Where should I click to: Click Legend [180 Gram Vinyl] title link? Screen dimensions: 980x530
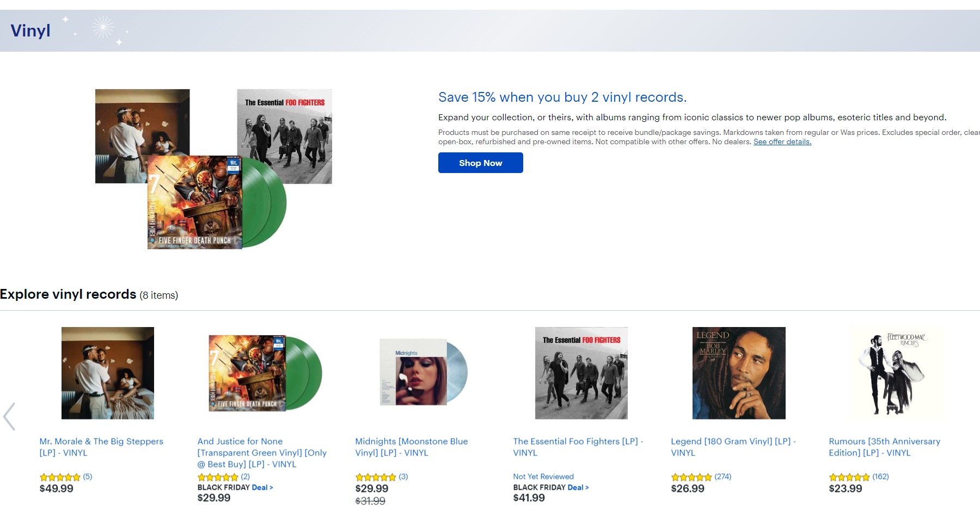[x=733, y=447]
